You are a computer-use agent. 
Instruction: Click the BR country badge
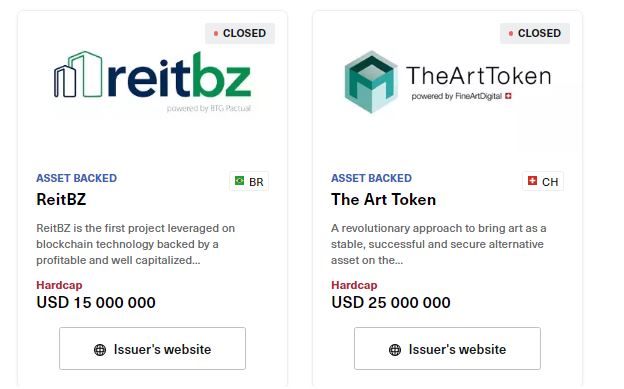click(249, 181)
